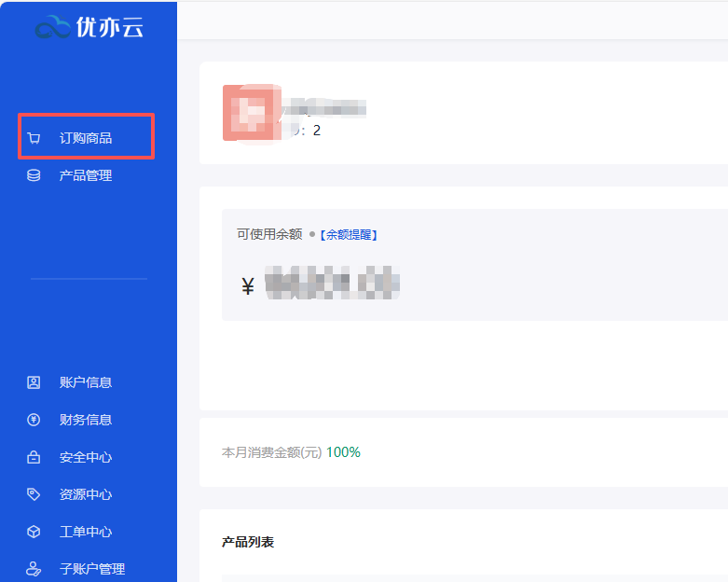The image size is (728, 582).
Task: Click the yen coin icon beside 财务信息
Action: tap(34, 420)
